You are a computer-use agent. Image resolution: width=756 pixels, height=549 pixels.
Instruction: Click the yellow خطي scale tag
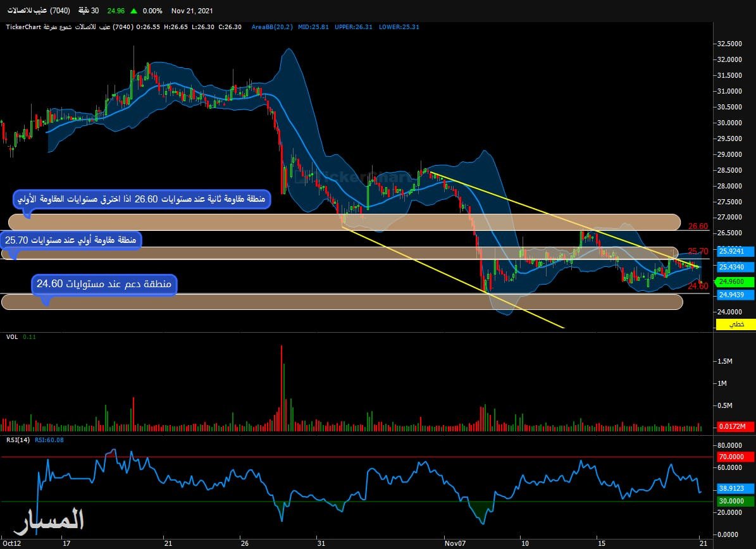(x=735, y=324)
